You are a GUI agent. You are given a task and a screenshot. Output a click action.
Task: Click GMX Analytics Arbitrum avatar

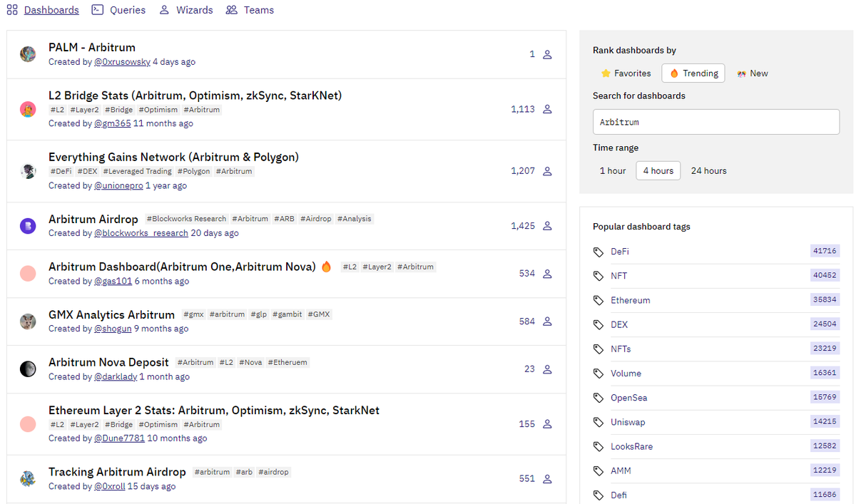click(x=28, y=322)
